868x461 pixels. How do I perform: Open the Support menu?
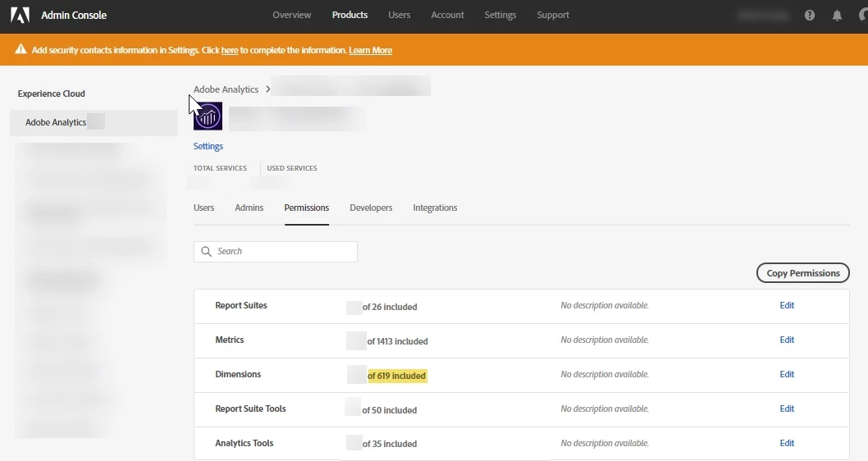553,15
